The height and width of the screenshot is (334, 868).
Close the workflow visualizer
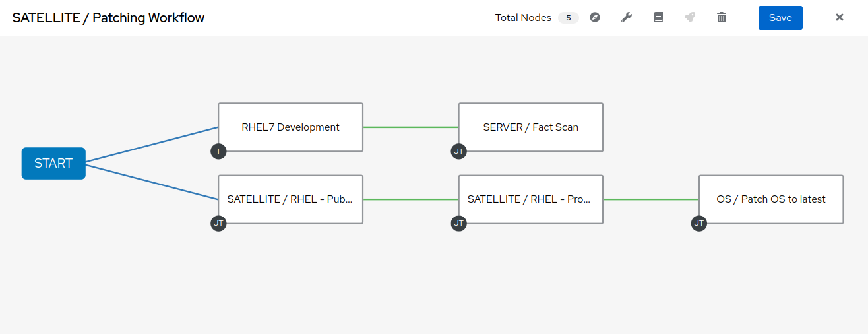point(840,18)
